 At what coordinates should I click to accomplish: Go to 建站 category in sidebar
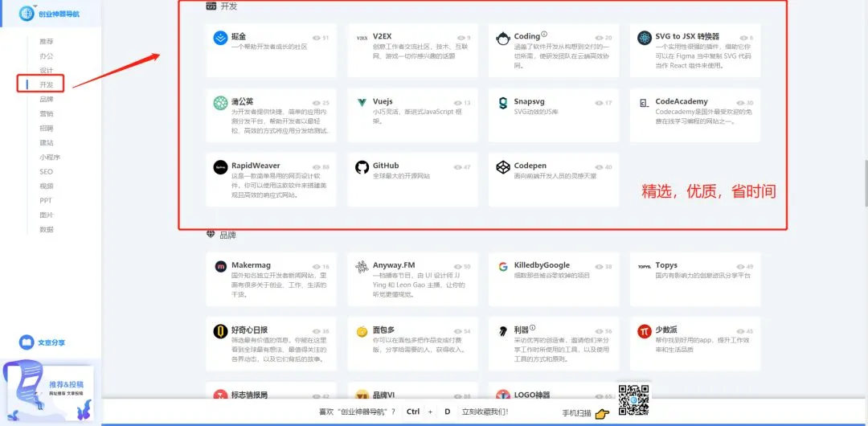click(47, 142)
